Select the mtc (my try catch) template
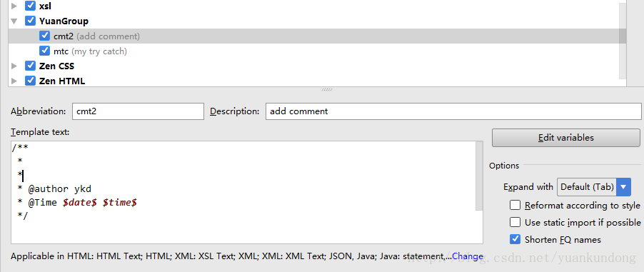 click(317, 51)
